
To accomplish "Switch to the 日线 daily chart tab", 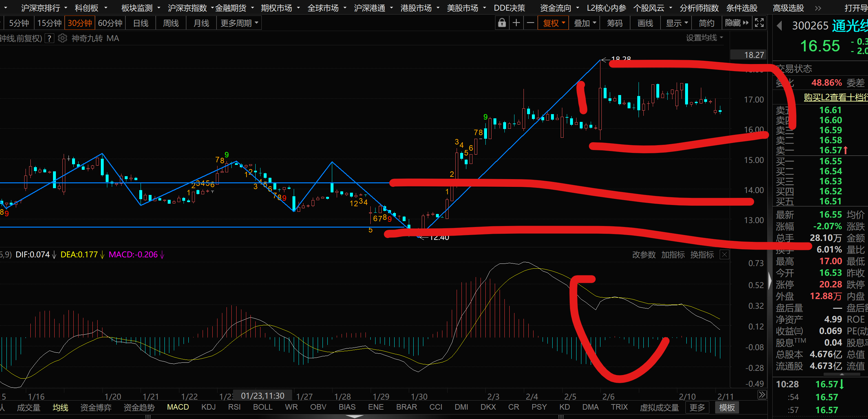I will tap(141, 23).
